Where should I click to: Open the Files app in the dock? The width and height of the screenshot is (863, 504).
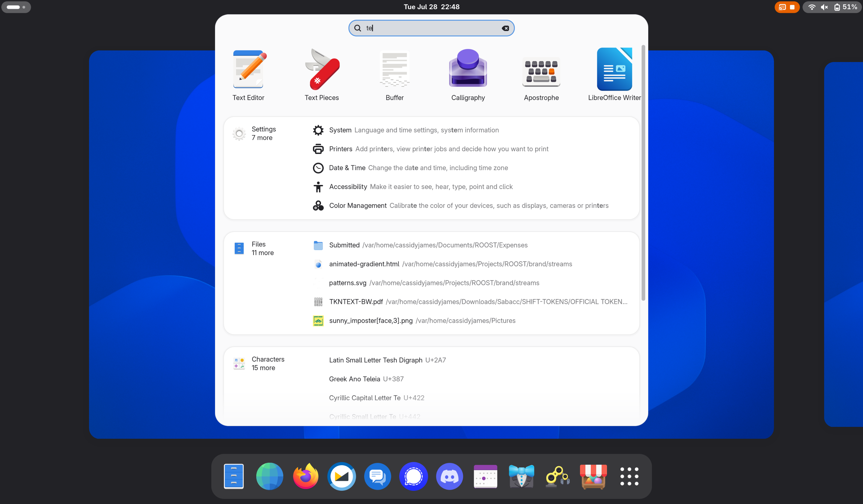pos(234,476)
